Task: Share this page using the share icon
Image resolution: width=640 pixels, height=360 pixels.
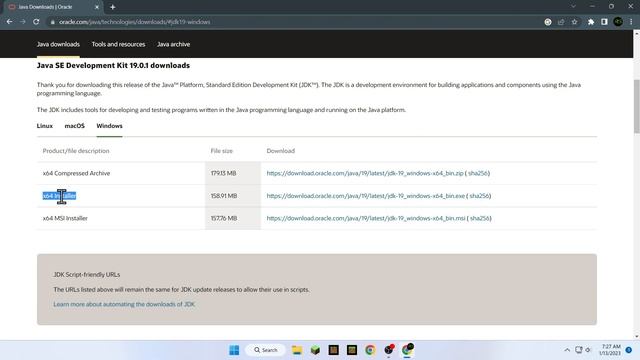Action: (x=561, y=22)
